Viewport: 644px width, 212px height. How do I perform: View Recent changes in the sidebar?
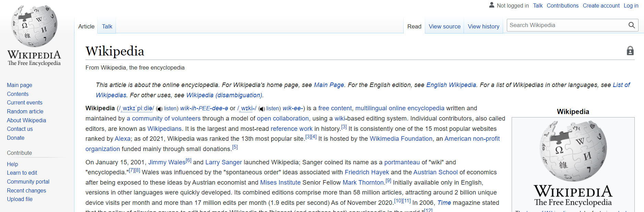pyautogui.click(x=26, y=190)
